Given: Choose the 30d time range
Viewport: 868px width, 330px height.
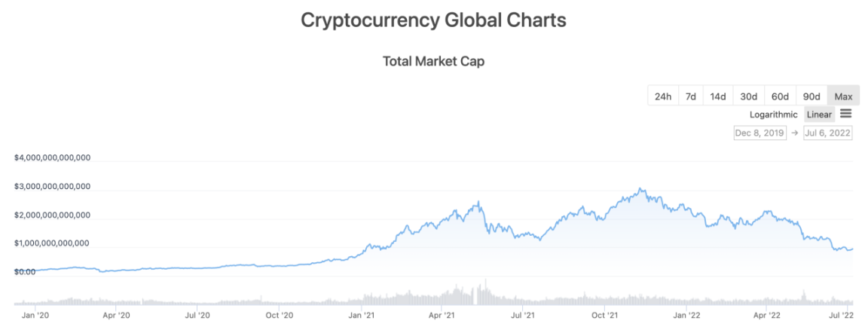Looking at the screenshot, I should [x=748, y=96].
